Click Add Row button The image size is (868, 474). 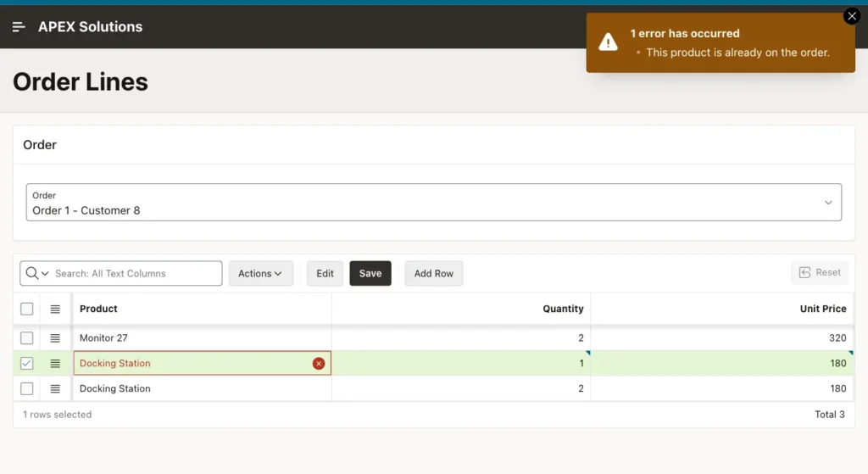coord(433,273)
